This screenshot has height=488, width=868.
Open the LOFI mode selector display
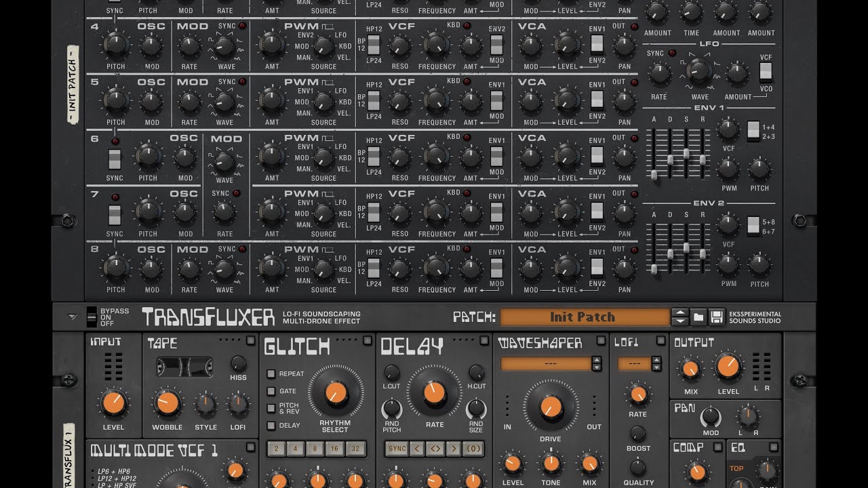coord(634,364)
